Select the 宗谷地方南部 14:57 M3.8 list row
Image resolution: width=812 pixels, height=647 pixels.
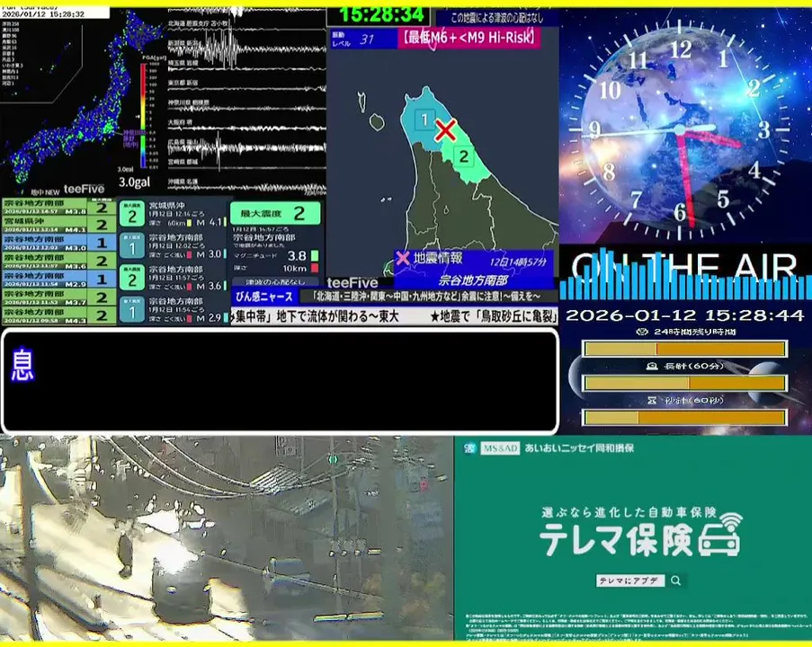click(x=59, y=208)
